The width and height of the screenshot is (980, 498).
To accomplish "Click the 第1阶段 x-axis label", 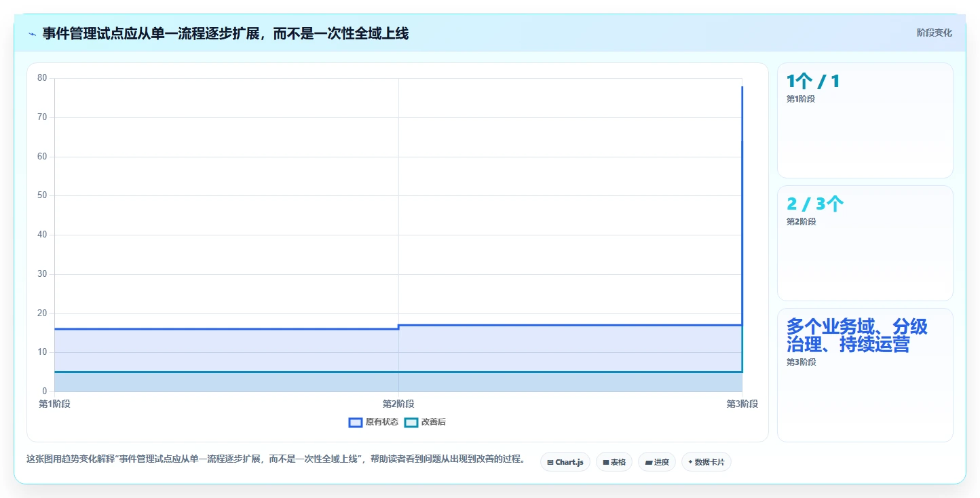I will pyautogui.click(x=54, y=404).
